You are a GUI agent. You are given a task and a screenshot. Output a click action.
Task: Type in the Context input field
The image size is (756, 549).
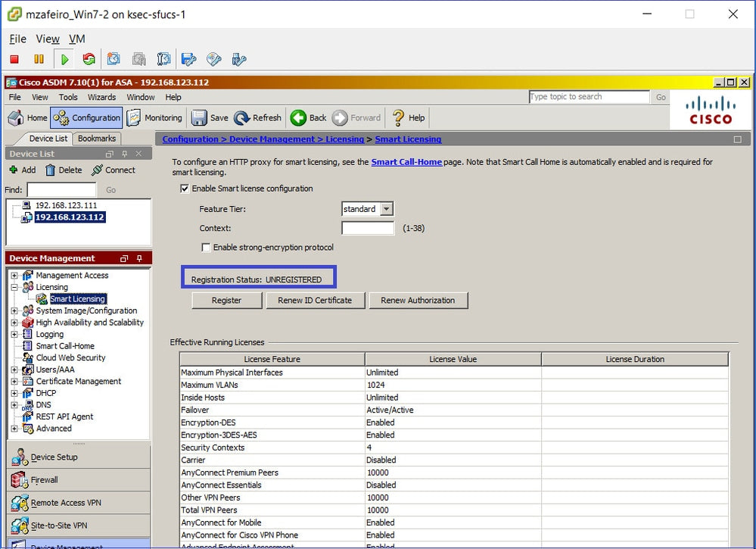click(x=367, y=228)
